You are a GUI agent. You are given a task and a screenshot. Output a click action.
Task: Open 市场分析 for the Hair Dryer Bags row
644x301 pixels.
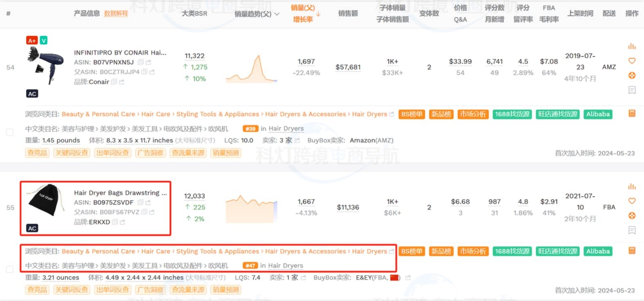pos(473,251)
